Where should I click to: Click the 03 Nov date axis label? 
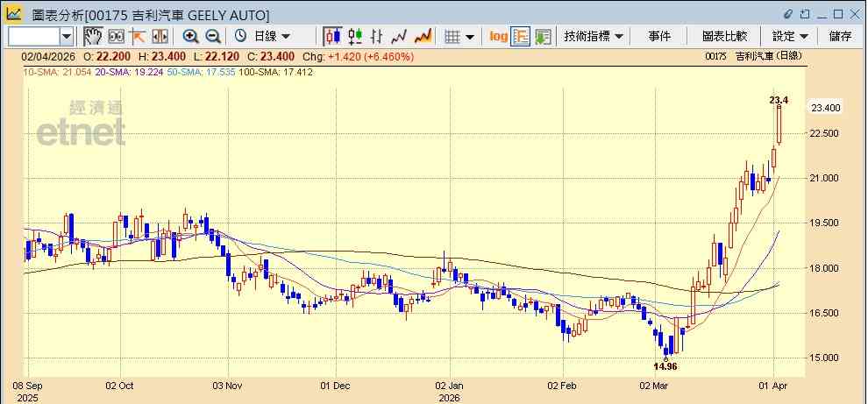[227, 386]
